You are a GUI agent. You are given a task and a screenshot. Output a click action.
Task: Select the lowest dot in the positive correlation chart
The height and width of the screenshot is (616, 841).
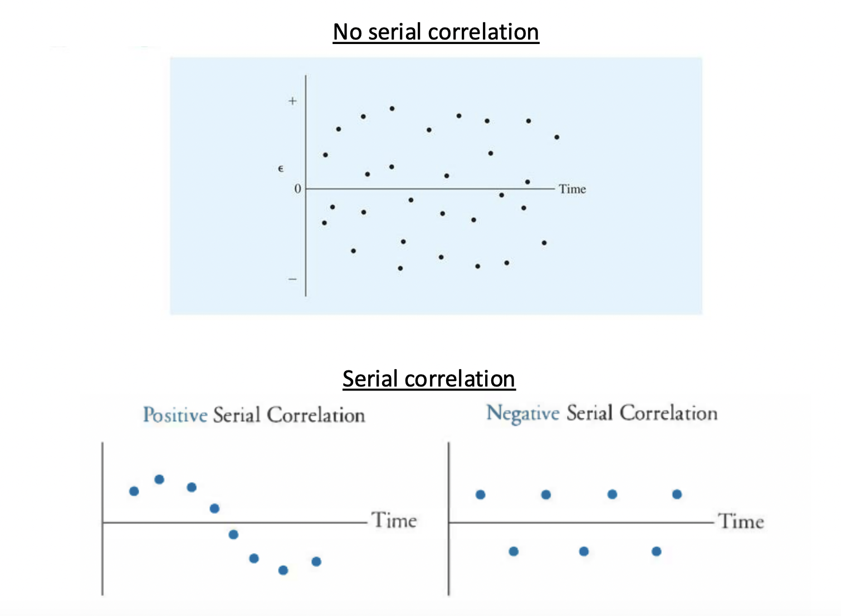283,570
